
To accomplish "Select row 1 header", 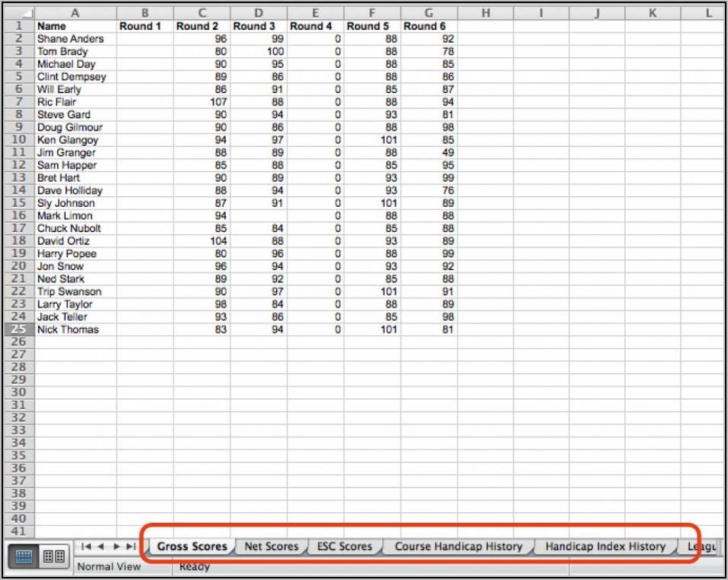I will tap(19, 26).
